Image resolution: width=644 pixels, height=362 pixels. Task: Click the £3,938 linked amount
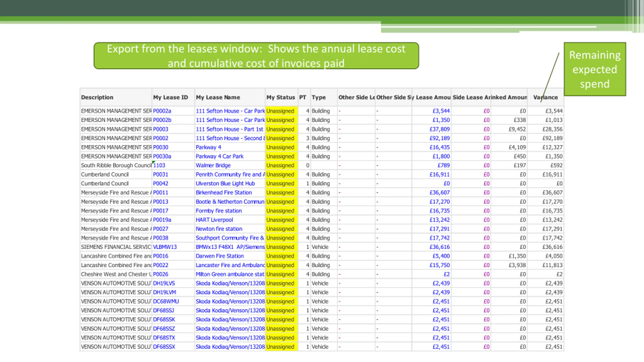[517, 265]
